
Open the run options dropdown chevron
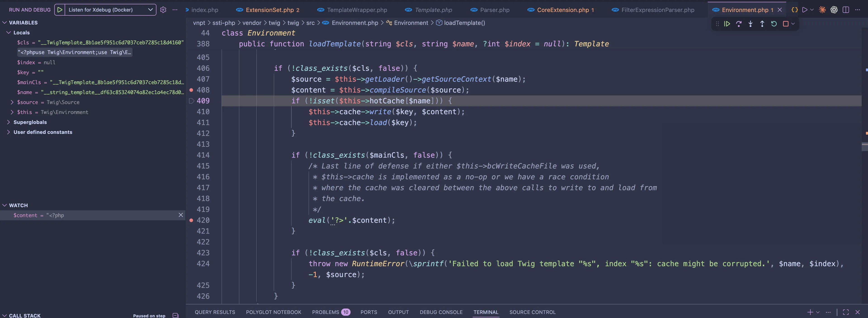click(x=812, y=10)
